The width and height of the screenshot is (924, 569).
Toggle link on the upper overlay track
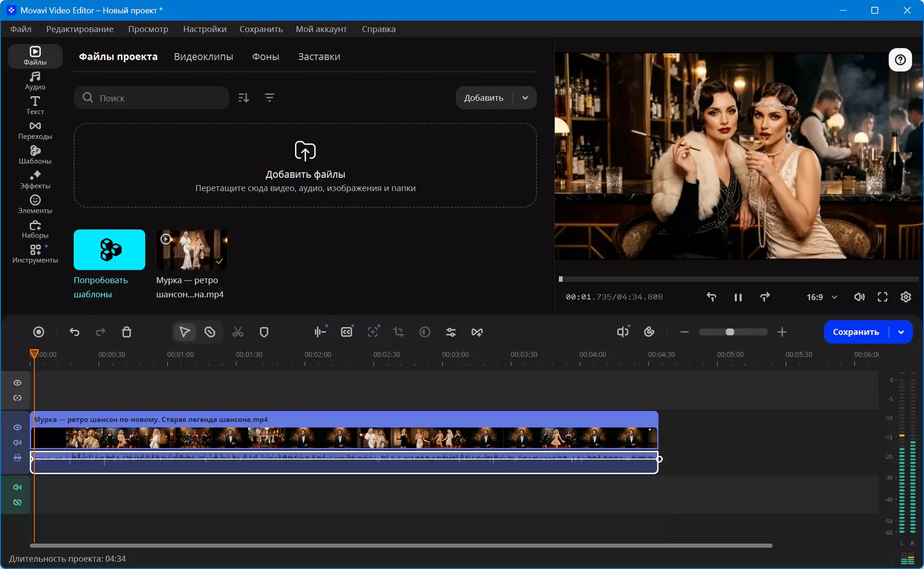pos(17,398)
